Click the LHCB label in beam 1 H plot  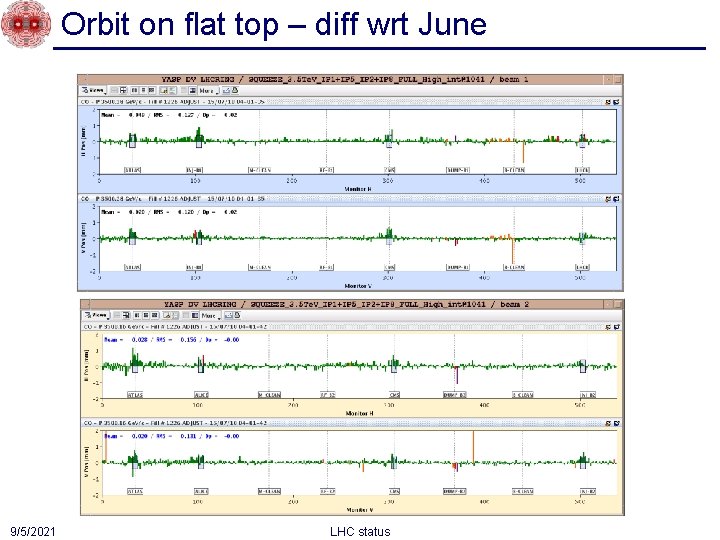(x=582, y=170)
